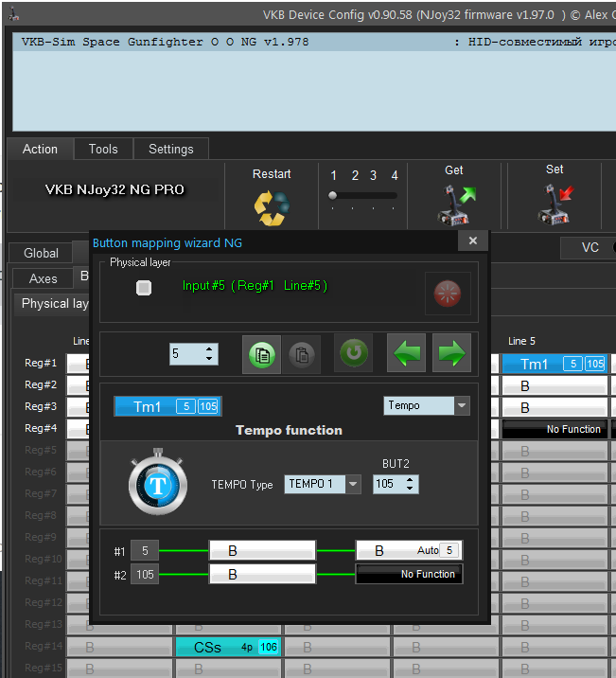This screenshot has height=678, width=616.
Task: Click the VC button
Action: [590, 248]
